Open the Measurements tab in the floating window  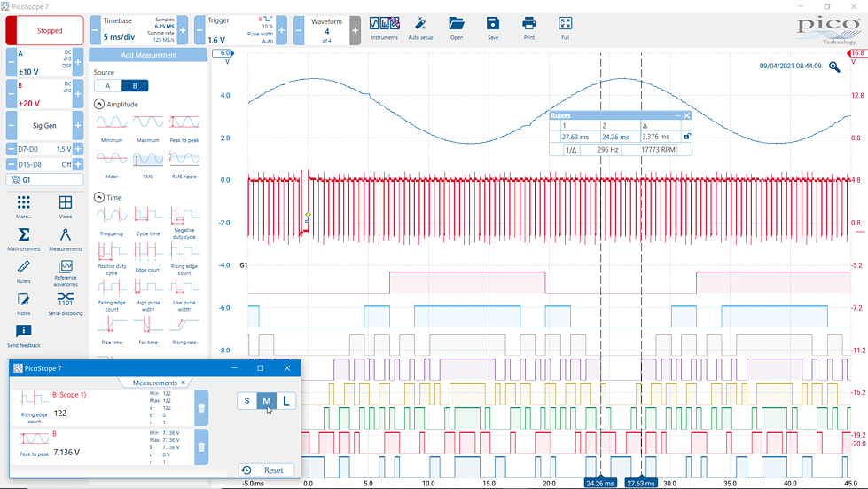[x=155, y=383]
